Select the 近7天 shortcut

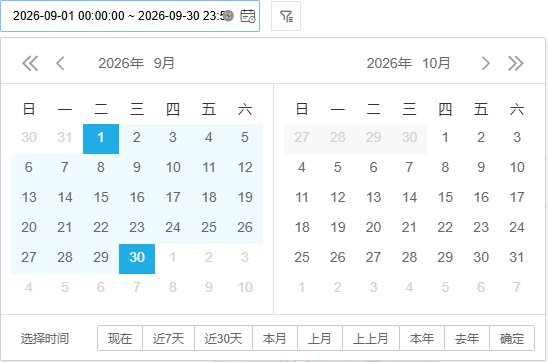(168, 338)
